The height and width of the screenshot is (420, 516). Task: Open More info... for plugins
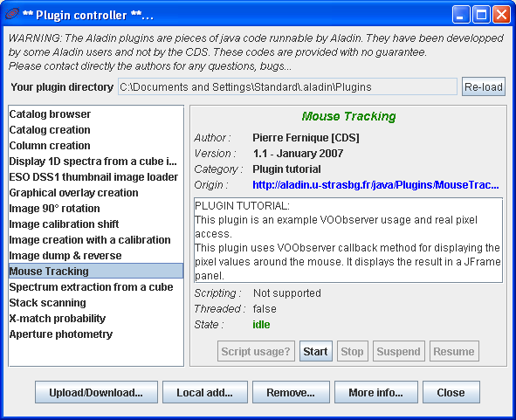click(x=375, y=392)
